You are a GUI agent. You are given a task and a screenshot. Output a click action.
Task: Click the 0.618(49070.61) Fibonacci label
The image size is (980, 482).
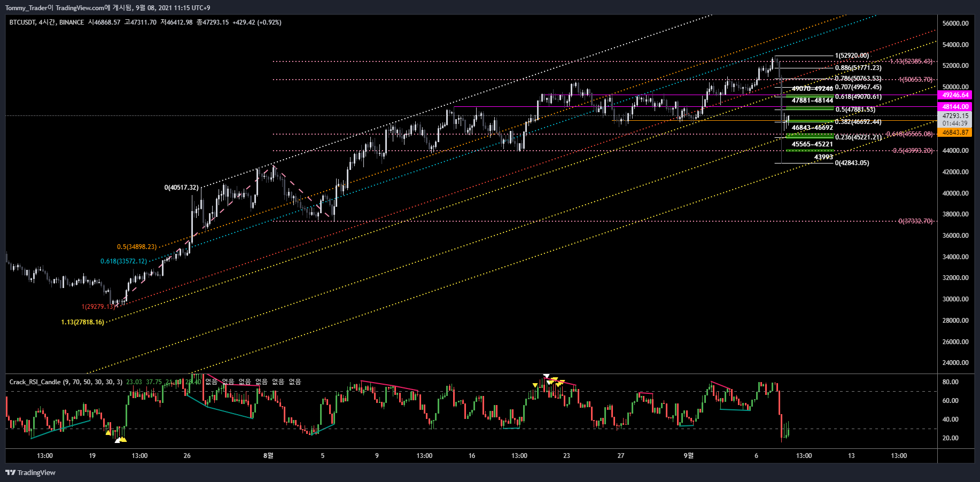[x=858, y=97]
